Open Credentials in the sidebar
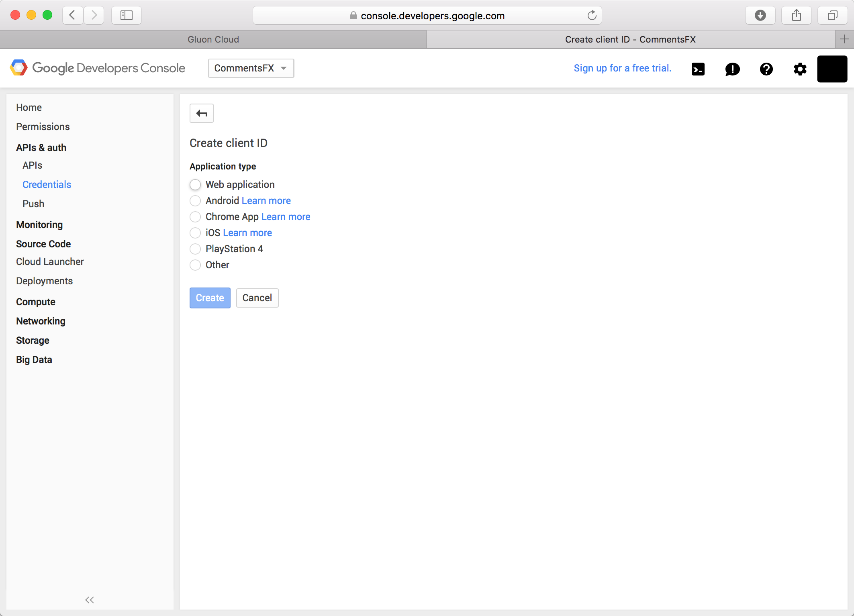The width and height of the screenshot is (854, 616). (47, 184)
